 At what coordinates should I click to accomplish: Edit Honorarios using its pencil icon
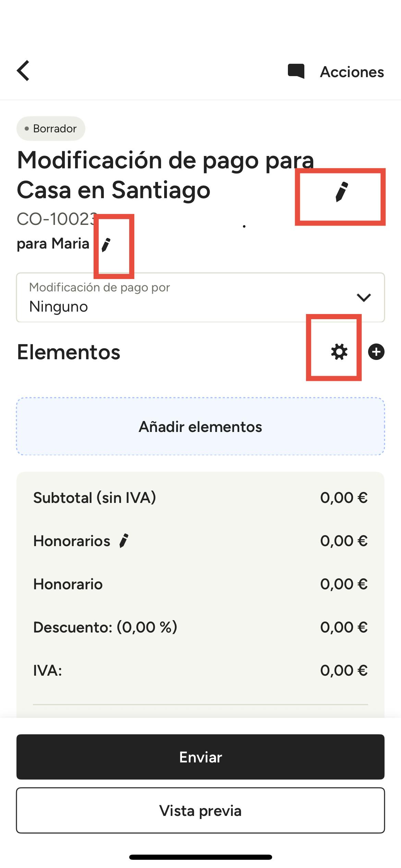pyautogui.click(x=124, y=541)
